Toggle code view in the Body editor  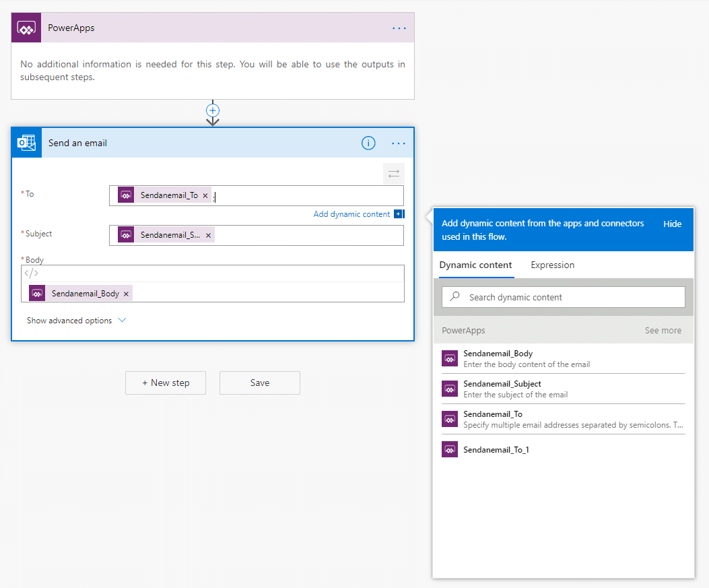[x=31, y=273]
